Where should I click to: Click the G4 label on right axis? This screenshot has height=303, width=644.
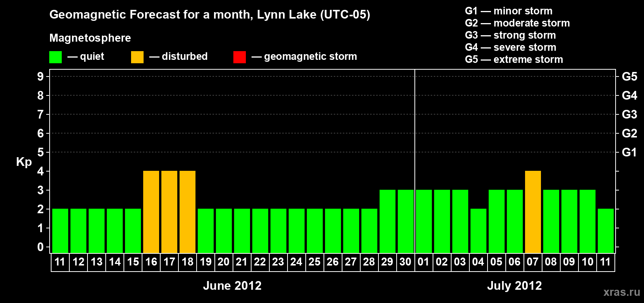630,95
